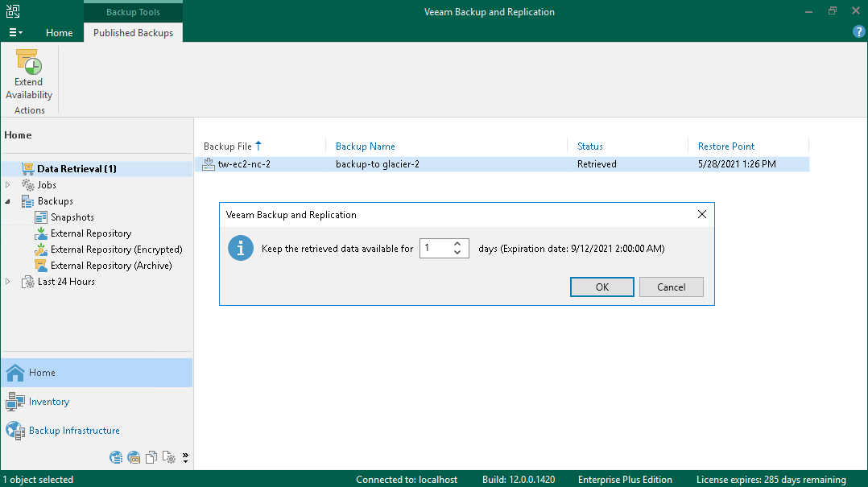Click the Files copy icon in bottom strip
This screenshot has height=487, width=868.
pos(151,458)
